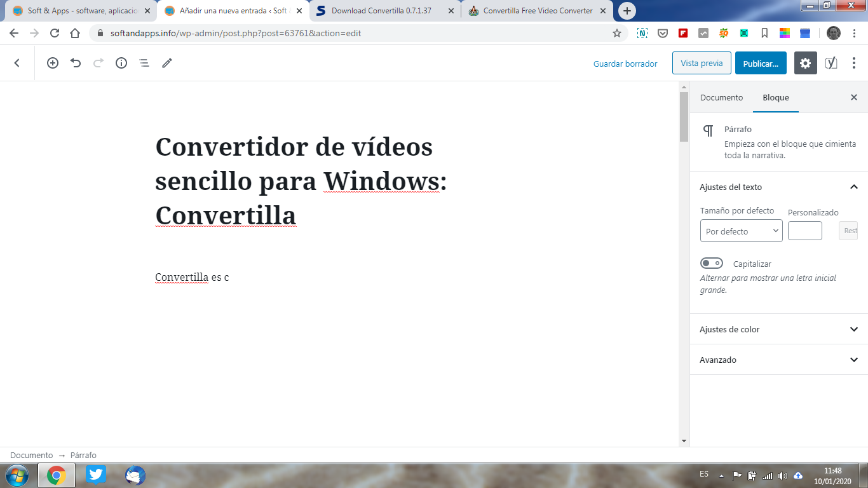This screenshot has width=868, height=488.
Task: Click the grey checkmark extension icon
Action: 703,33
